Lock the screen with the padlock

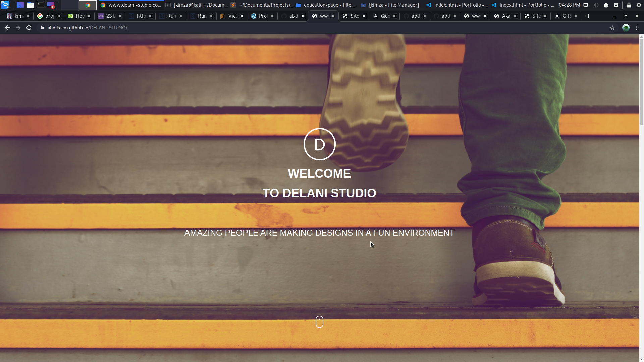coord(629,5)
